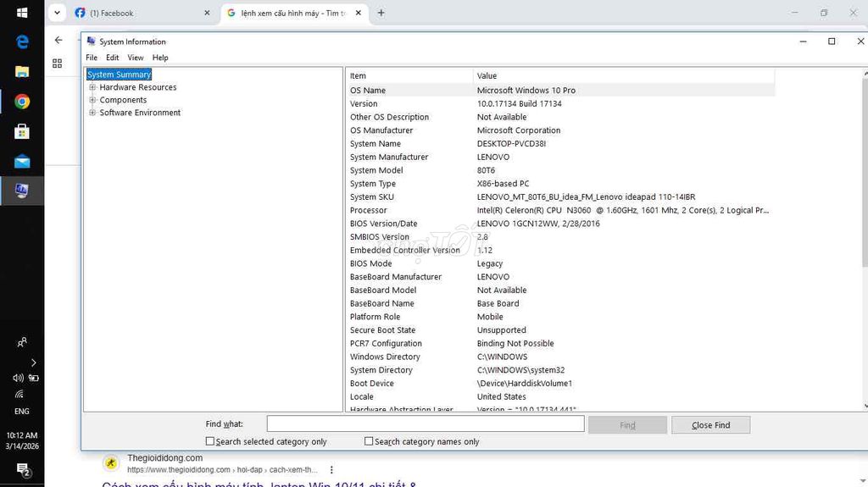
Task: Enable Search category names only
Action: pyautogui.click(x=369, y=441)
